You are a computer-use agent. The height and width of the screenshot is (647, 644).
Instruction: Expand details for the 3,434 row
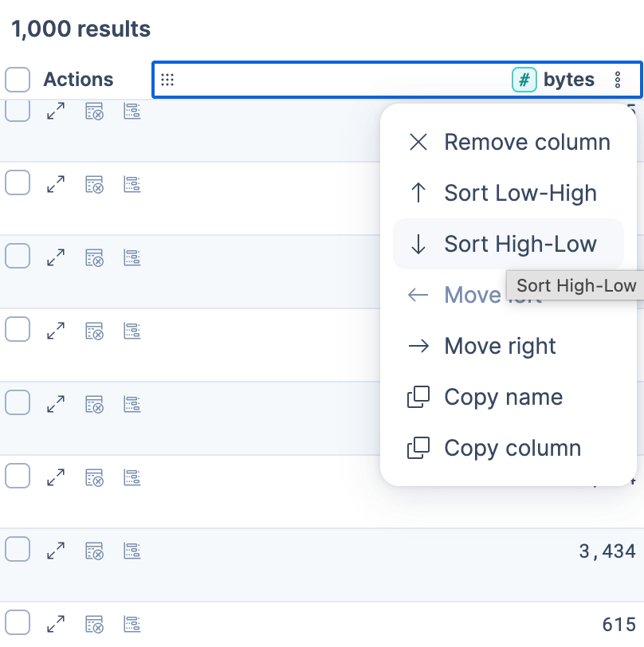(x=56, y=551)
